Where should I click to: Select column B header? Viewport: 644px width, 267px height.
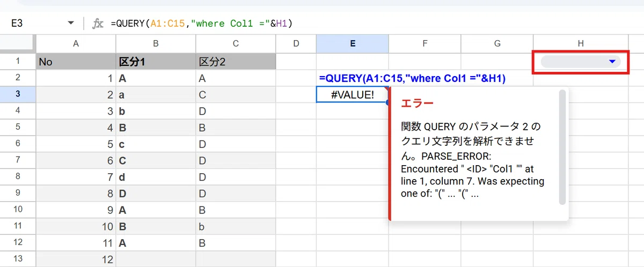(x=155, y=44)
